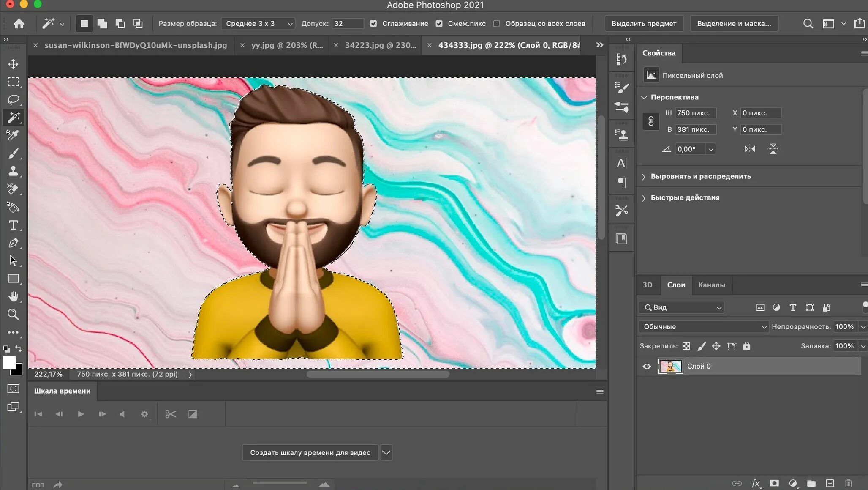
Task: Click the foreground color swatch
Action: pos(9,362)
